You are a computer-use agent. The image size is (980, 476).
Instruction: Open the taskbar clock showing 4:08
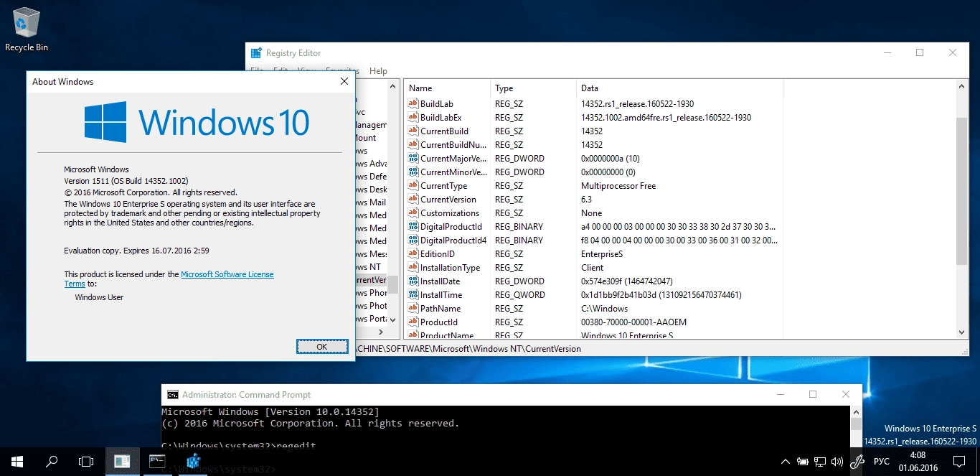918,462
